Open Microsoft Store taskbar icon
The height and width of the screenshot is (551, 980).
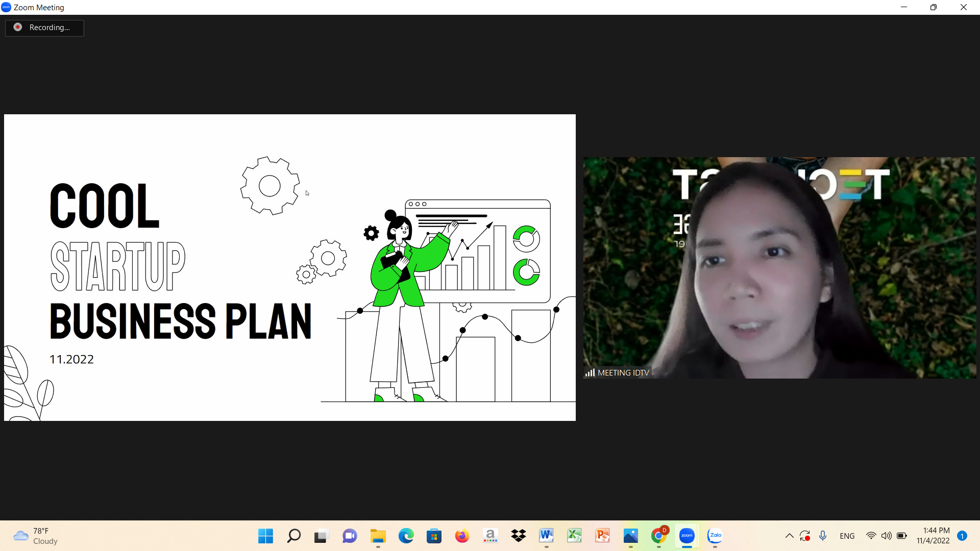[434, 536]
